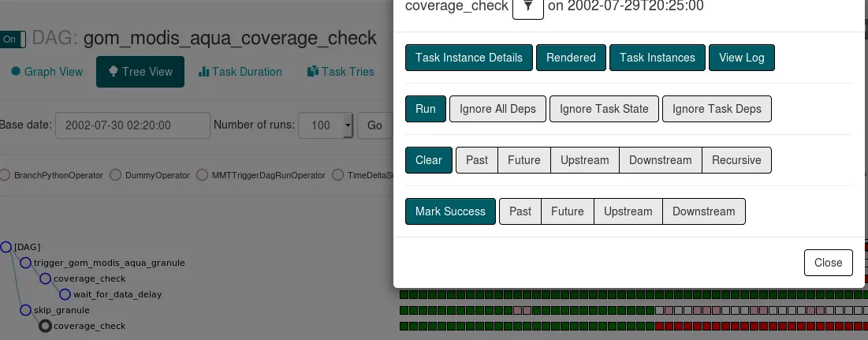Switch to Graph View tab
868x340 pixels.
(47, 72)
